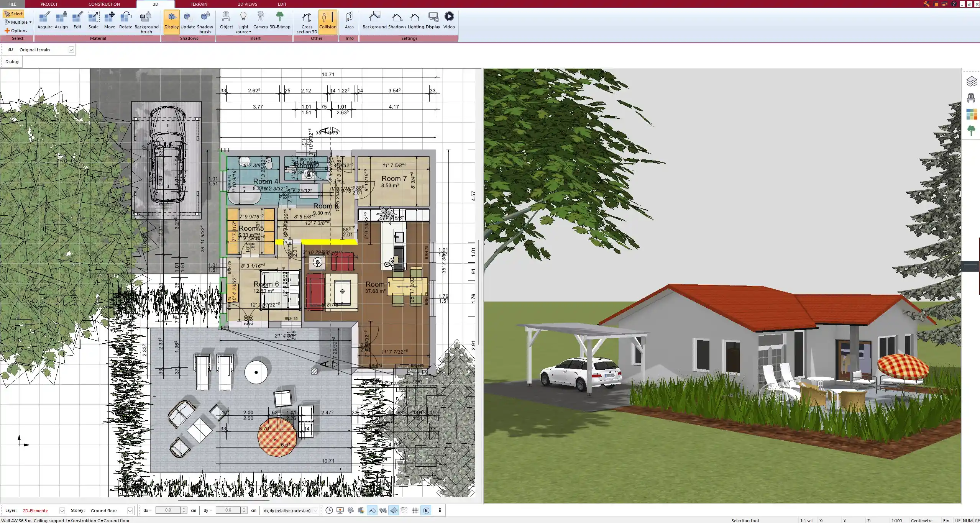This screenshot has height=523, width=980.
Task: Toggle the hatched walls display button
Action: point(383,510)
